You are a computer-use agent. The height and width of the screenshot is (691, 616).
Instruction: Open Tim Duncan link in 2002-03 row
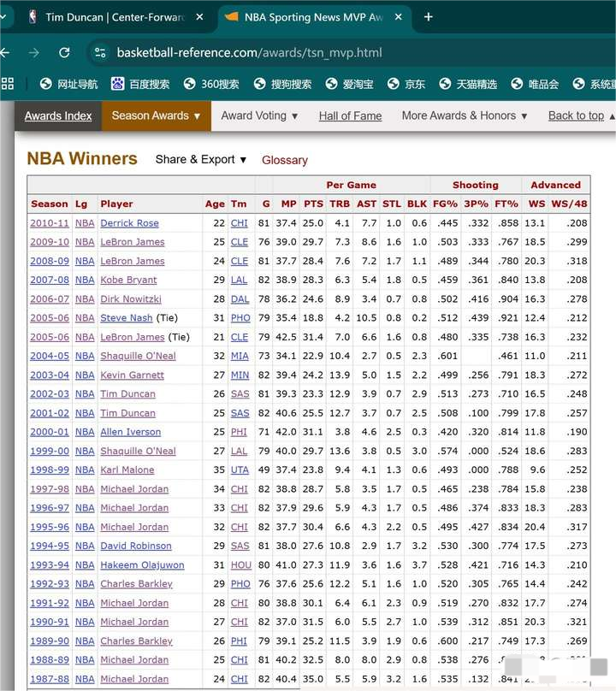tap(127, 394)
